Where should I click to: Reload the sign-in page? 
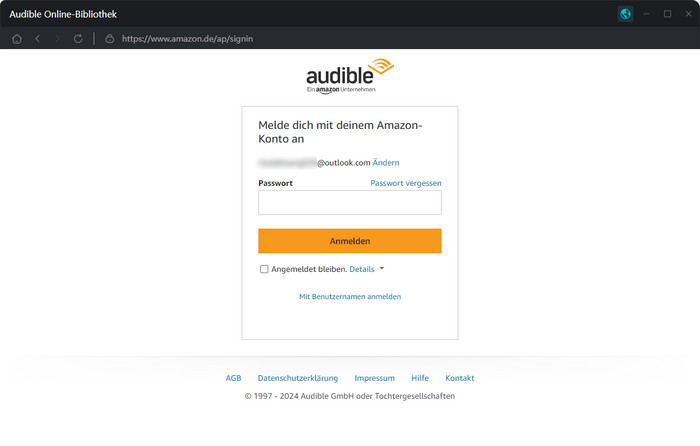78,39
